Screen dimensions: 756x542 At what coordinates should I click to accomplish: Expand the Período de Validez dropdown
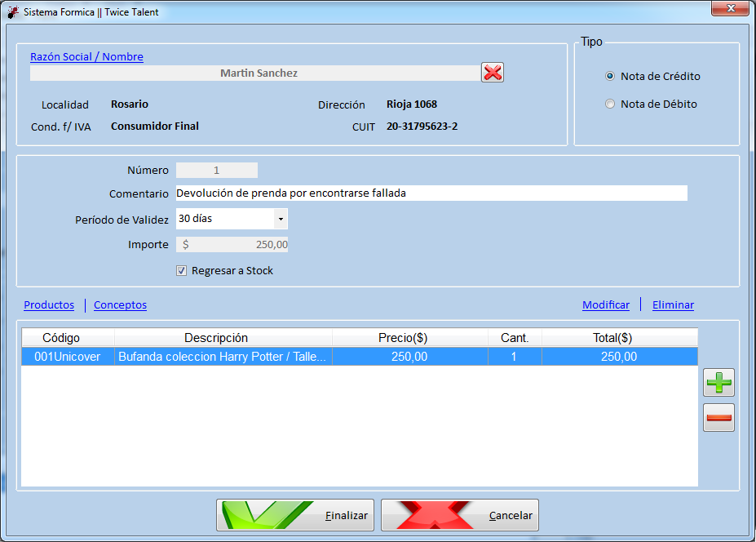pos(281,219)
